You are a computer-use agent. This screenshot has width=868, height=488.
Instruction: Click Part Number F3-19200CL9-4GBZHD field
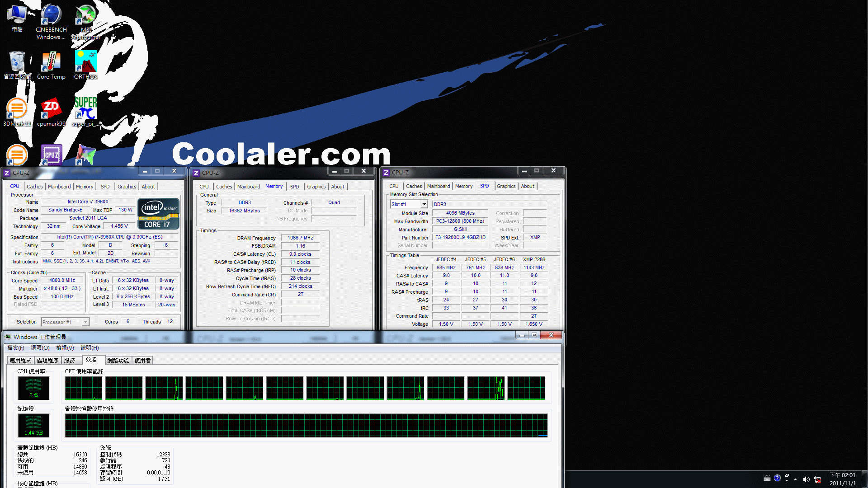[x=460, y=238]
